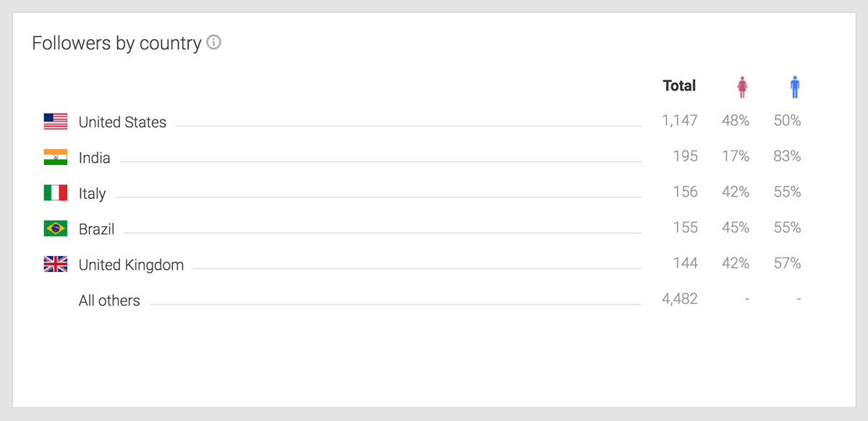
Task: Click the Total column header
Action: 679,86
